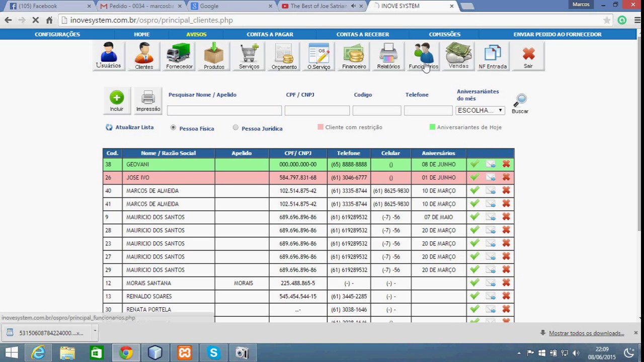This screenshot has width=644, height=362.
Task: Open the CONTAS A PAGAR menu
Action: pyautogui.click(x=270, y=34)
